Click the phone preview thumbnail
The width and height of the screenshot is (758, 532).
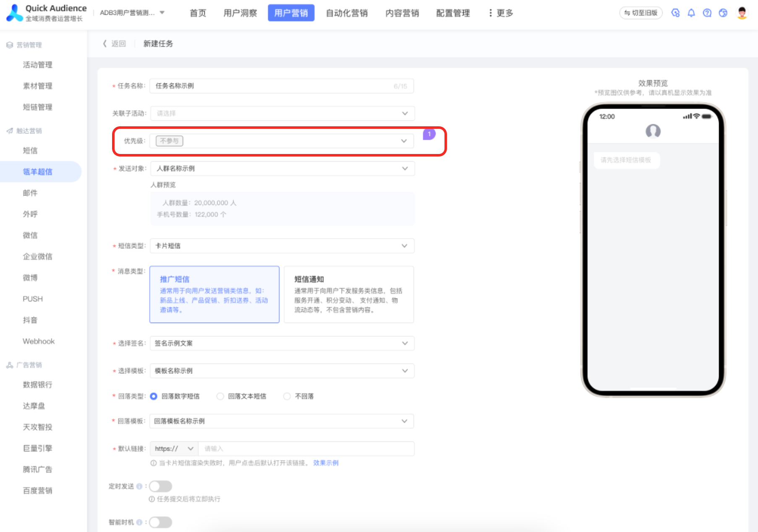pos(653,250)
